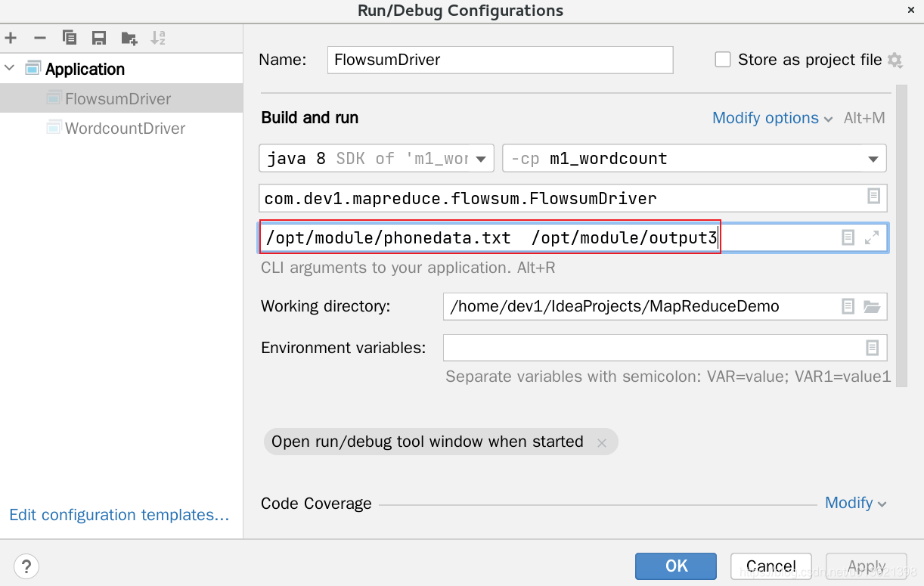Select WordcountDriver configuration in tree
924x586 pixels.
(x=121, y=128)
